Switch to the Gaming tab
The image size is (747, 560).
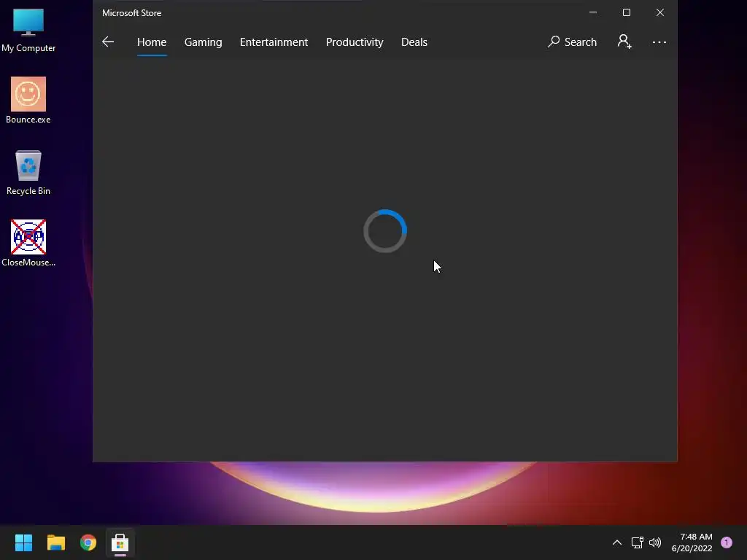pyautogui.click(x=203, y=42)
